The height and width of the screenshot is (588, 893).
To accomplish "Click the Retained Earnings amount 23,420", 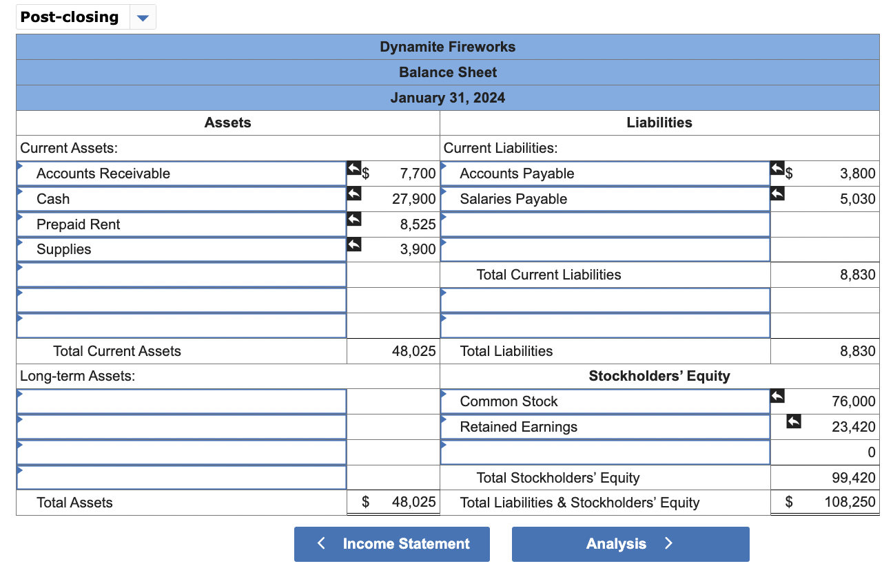I will click(x=854, y=427).
